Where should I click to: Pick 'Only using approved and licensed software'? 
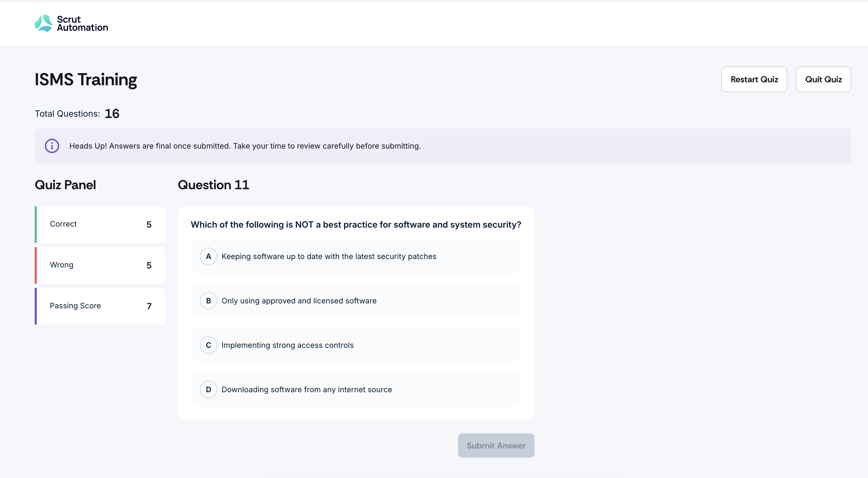pos(299,301)
